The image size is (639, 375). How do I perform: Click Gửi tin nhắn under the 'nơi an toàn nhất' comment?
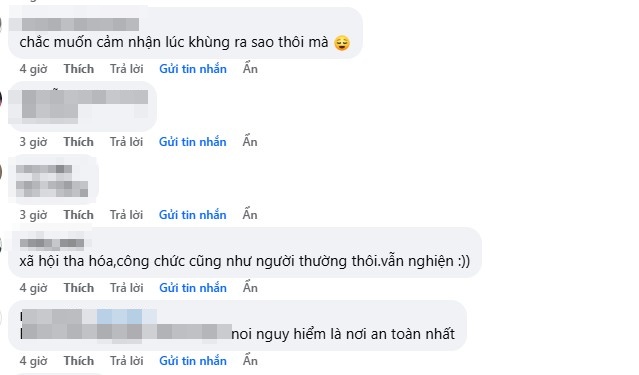[193, 361]
